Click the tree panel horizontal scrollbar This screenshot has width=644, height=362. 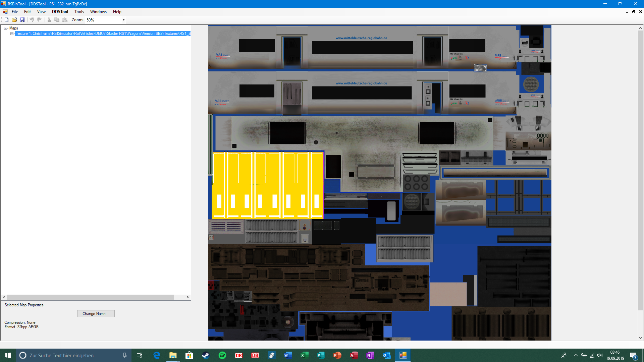(x=91, y=297)
